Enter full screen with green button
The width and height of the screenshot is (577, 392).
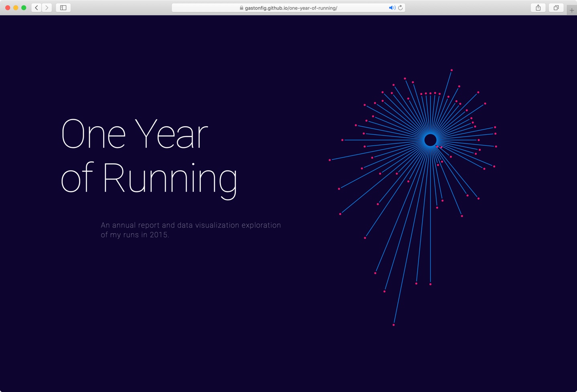click(24, 8)
